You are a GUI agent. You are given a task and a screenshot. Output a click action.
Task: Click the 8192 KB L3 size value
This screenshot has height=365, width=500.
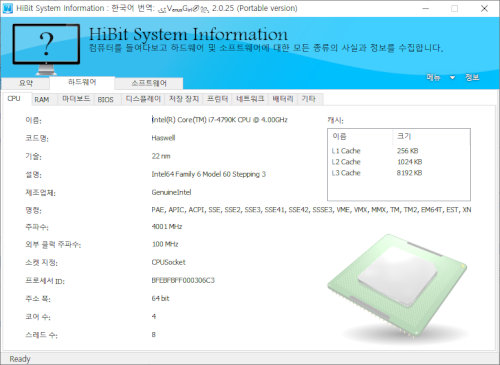pos(409,173)
